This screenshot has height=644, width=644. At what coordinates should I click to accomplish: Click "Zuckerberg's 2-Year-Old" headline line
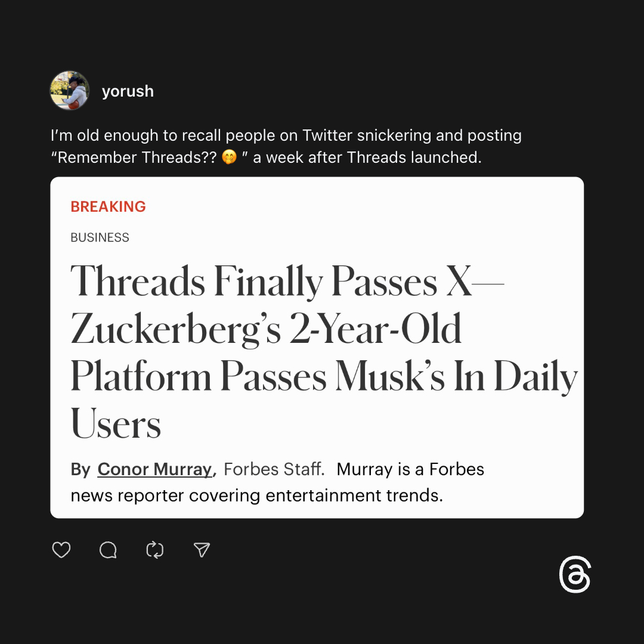tap(266, 329)
